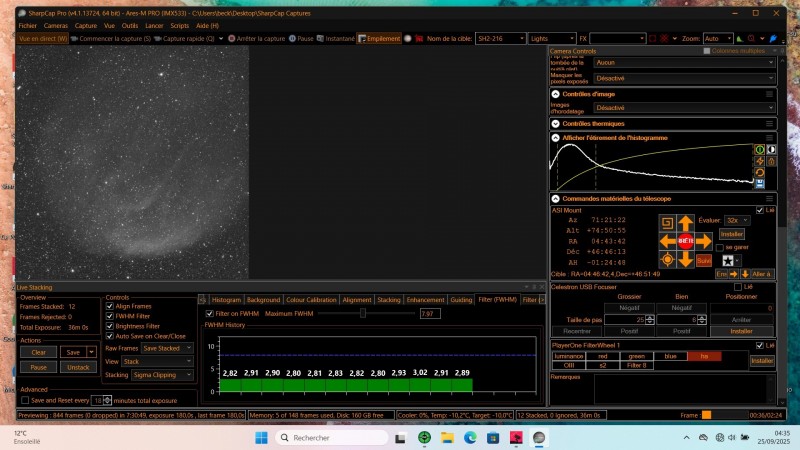This screenshot has width=800, height=450.
Task: Collapse the Contrôles d'image section
Action: (556, 94)
